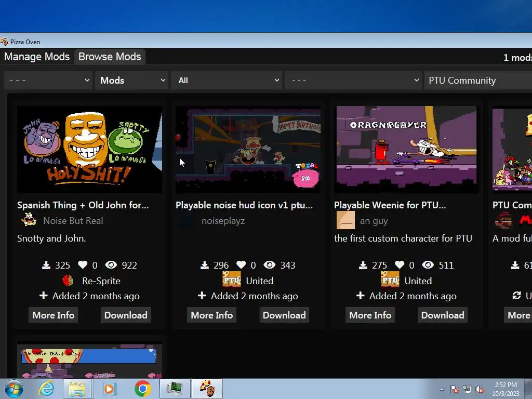This screenshot has width=532, height=399.
Task: Click the Pizza Oven taskbar icon
Action: pyautogui.click(x=207, y=389)
